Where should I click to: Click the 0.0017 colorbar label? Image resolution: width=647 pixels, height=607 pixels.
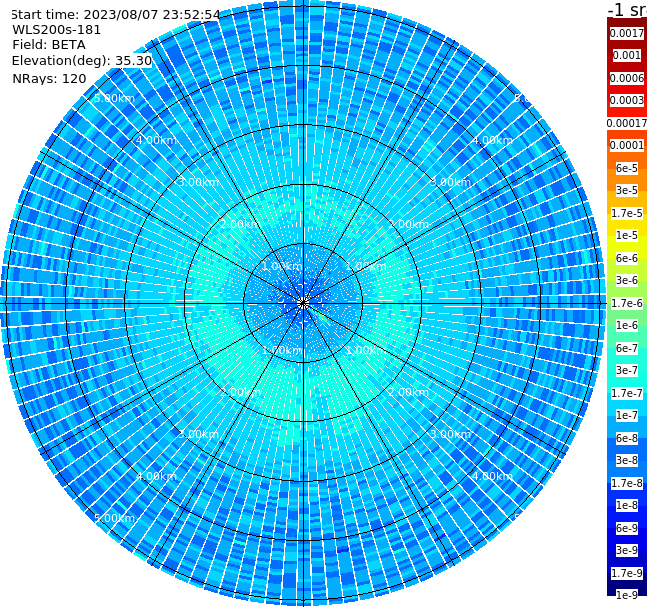(x=627, y=33)
